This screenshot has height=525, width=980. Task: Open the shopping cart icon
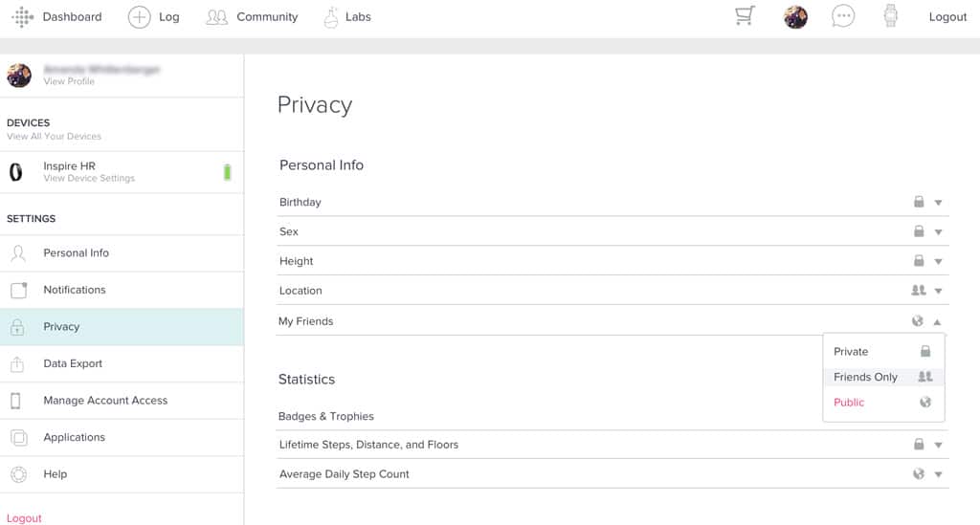(x=745, y=16)
